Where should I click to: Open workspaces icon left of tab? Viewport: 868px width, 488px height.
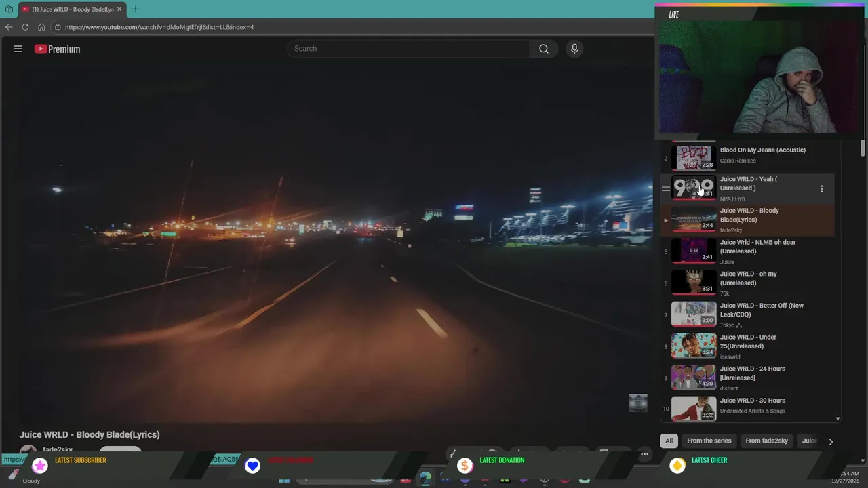click(9, 9)
